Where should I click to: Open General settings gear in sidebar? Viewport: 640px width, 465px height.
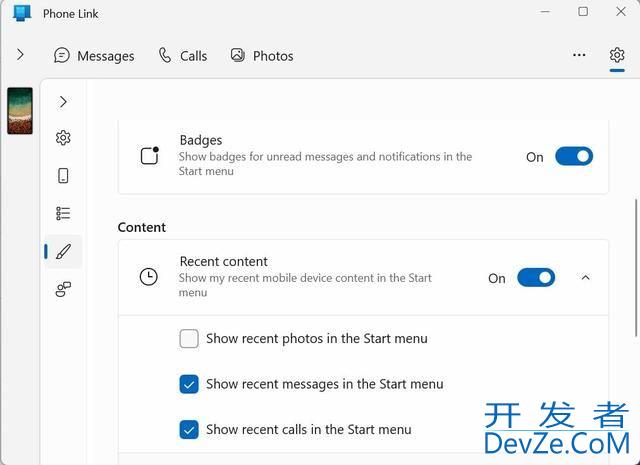click(63, 138)
